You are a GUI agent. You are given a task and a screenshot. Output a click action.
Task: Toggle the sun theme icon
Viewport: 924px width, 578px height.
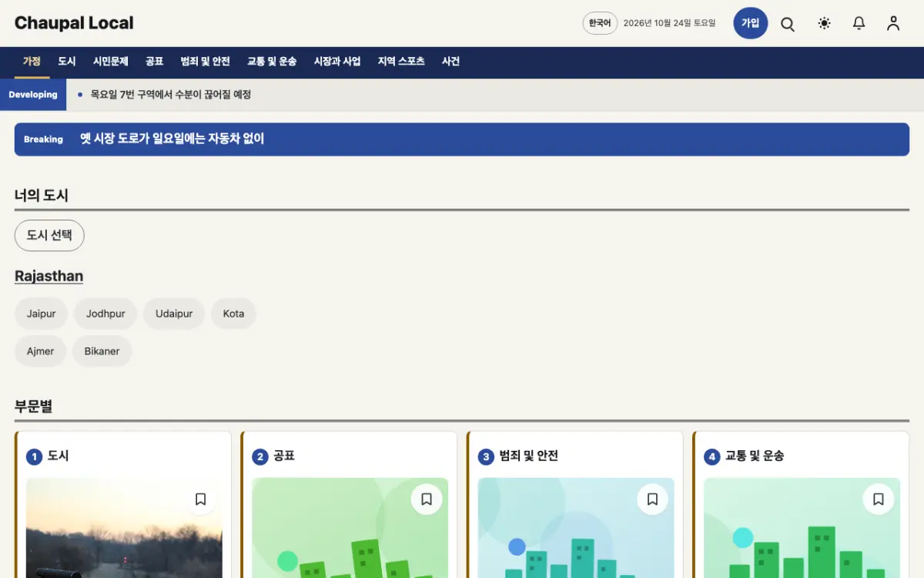824,23
